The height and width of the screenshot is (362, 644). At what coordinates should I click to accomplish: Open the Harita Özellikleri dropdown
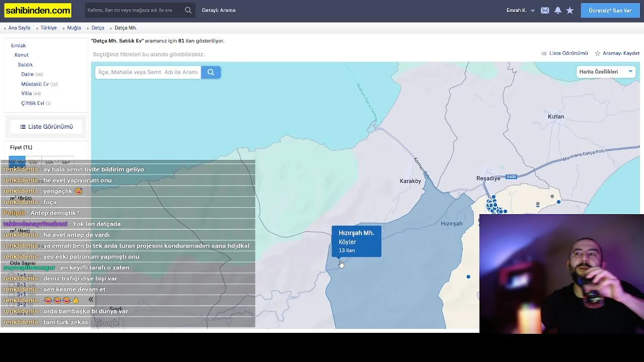click(606, 72)
